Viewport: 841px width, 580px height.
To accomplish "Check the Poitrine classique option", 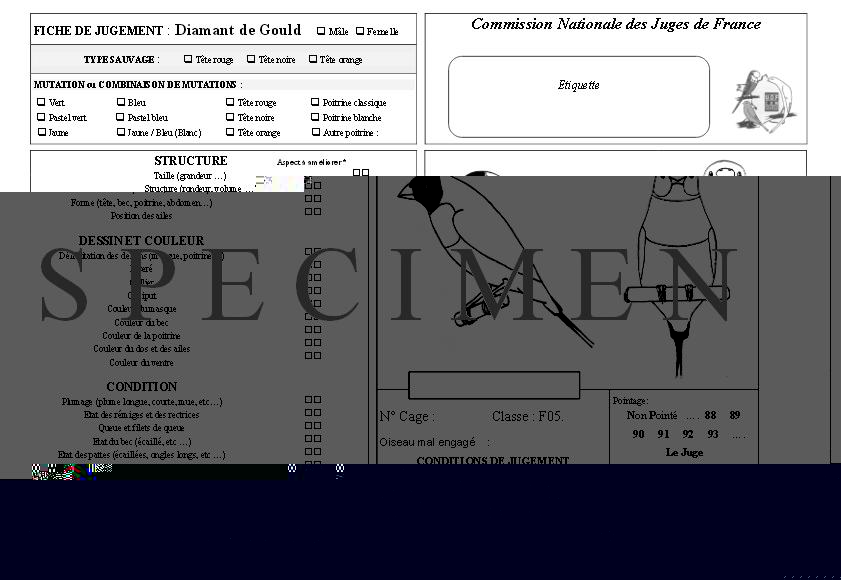I will [315, 102].
